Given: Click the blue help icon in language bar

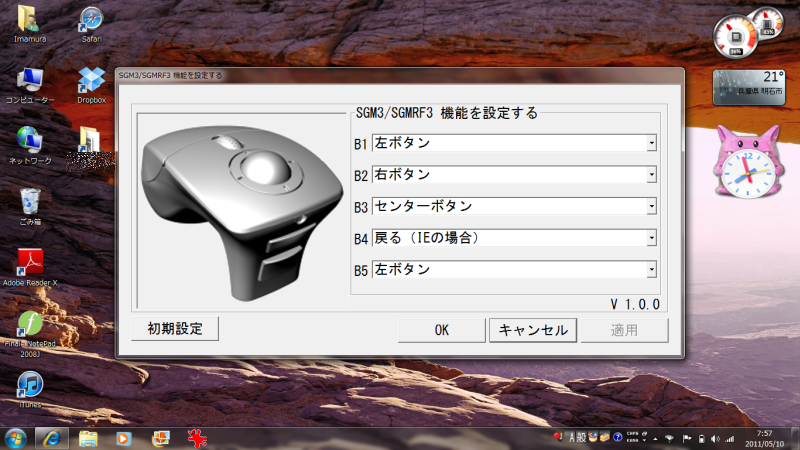Looking at the screenshot, I should [617, 437].
